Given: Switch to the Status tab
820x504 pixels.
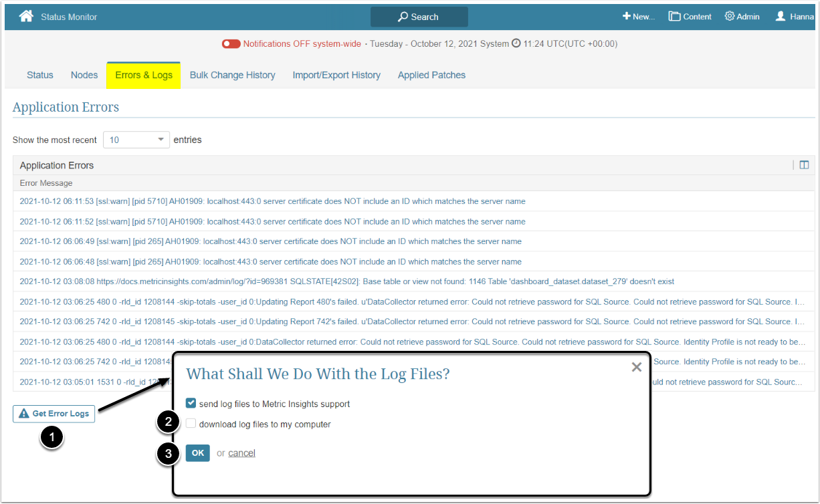Looking at the screenshot, I should tap(40, 75).
